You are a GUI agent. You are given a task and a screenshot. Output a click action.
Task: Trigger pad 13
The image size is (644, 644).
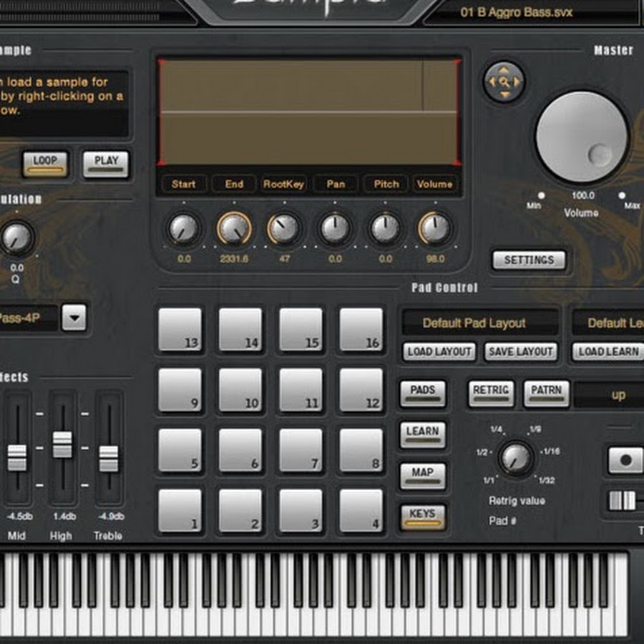coord(180,329)
